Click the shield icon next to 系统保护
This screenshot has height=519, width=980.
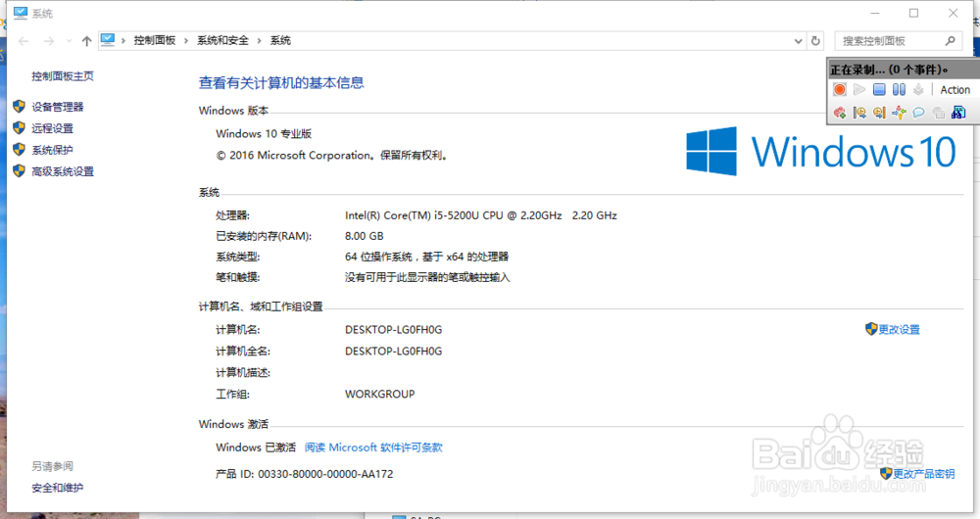click(x=19, y=149)
